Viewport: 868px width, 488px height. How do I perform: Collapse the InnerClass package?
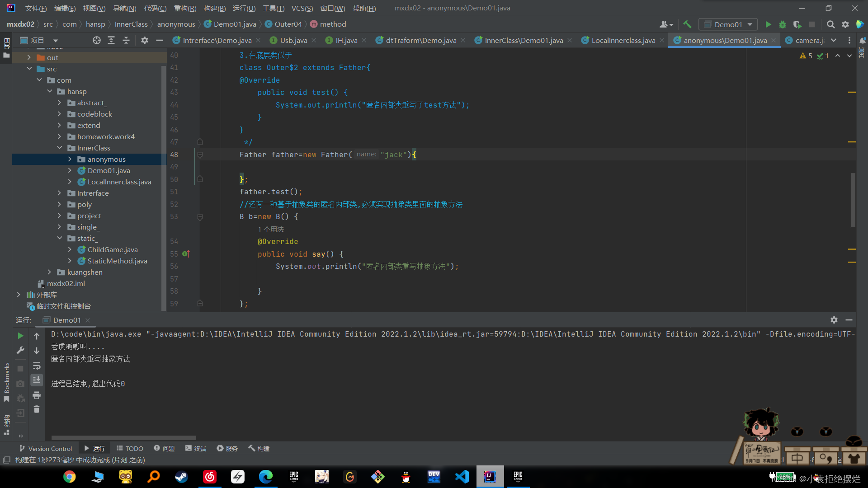point(60,148)
